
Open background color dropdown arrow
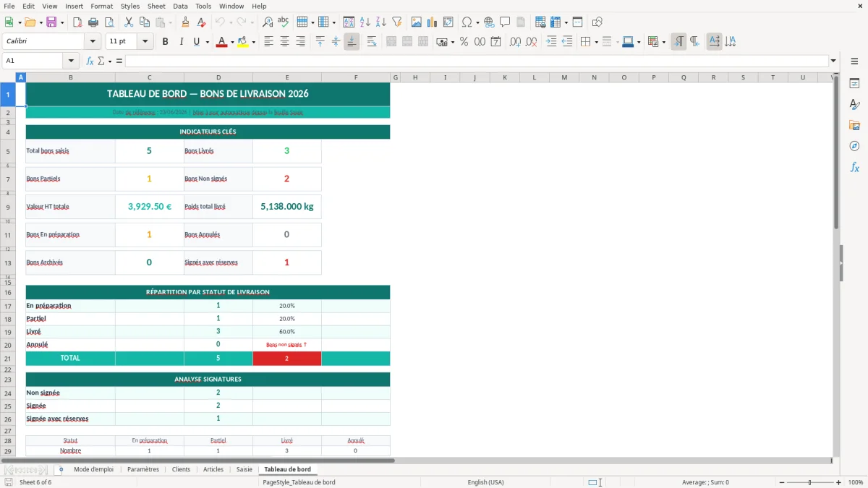(x=254, y=42)
